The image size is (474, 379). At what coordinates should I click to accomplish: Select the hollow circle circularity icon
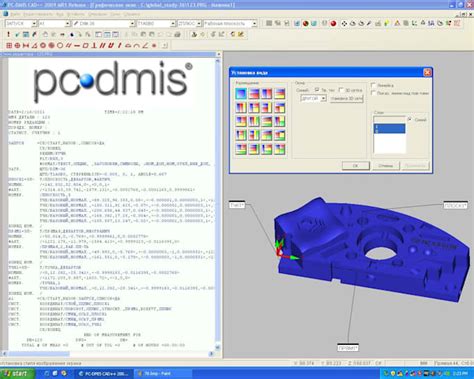click(60, 45)
